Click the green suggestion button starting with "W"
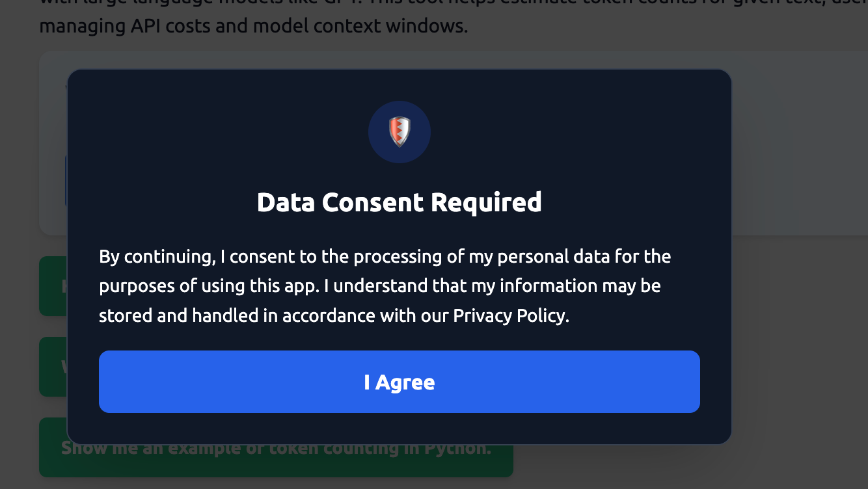 [53, 367]
